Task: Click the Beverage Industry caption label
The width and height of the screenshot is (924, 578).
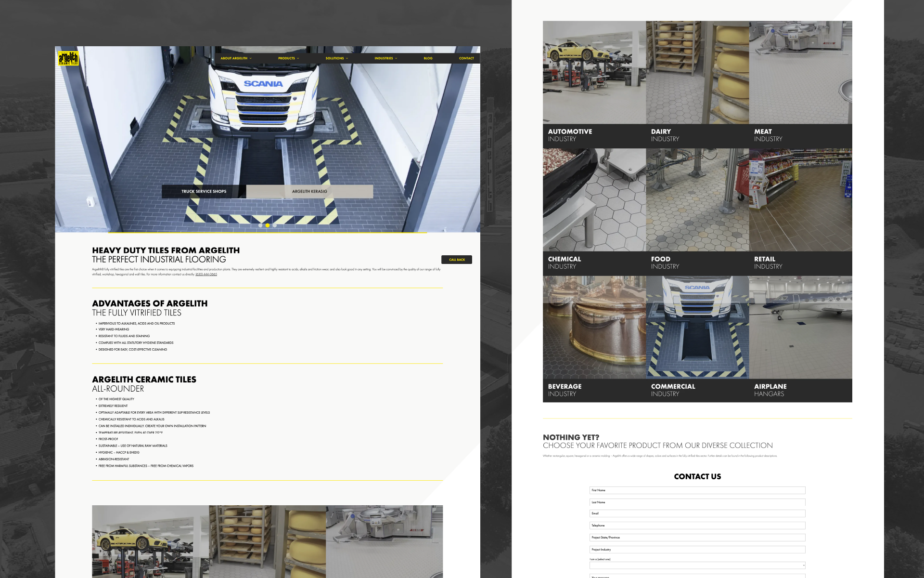Action: pos(565,390)
